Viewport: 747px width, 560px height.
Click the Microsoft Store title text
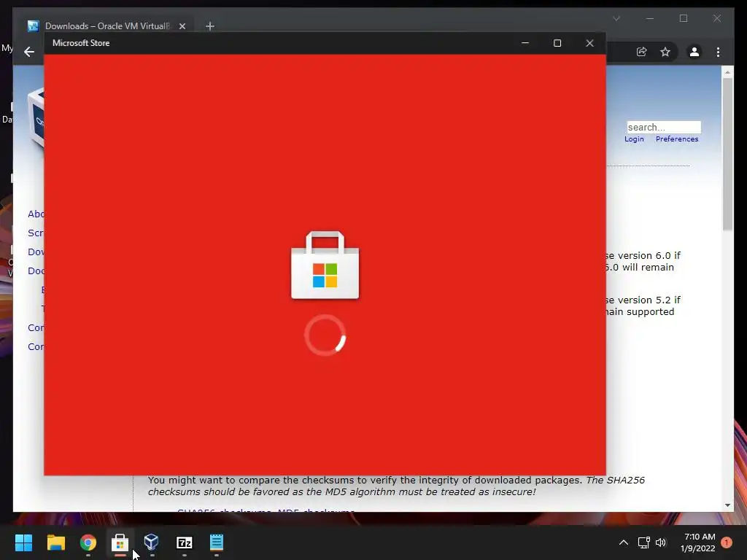[x=81, y=43]
